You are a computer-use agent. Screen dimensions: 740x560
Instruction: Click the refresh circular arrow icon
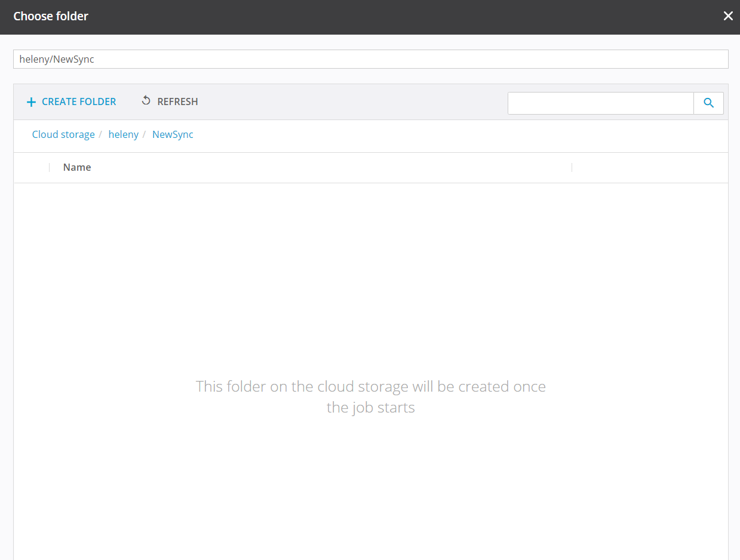[x=146, y=101]
